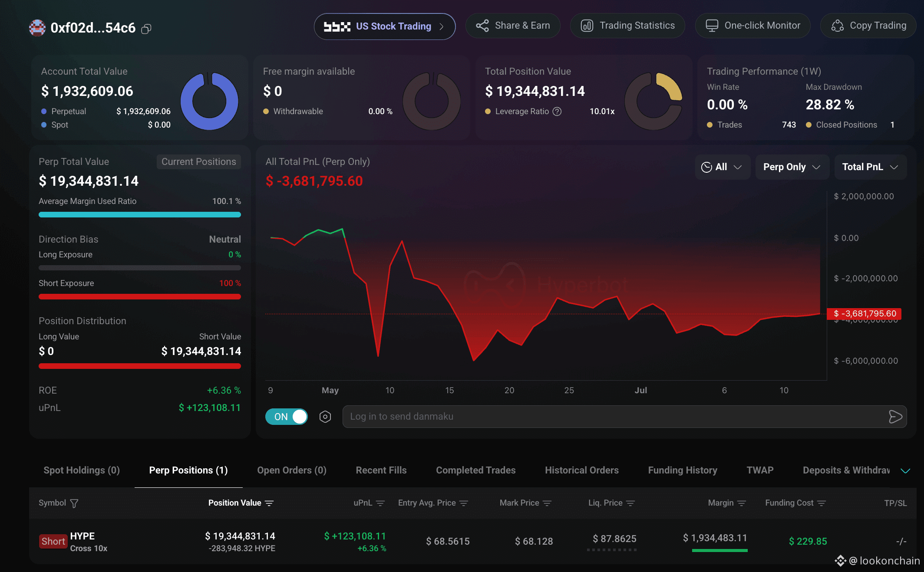Open the Perp Only dropdown
Screen dimensions: 924x572
pos(792,167)
